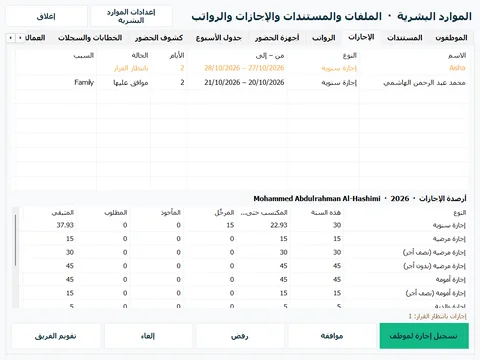Switch to the جدول الأسبوع tab

click(x=218, y=38)
